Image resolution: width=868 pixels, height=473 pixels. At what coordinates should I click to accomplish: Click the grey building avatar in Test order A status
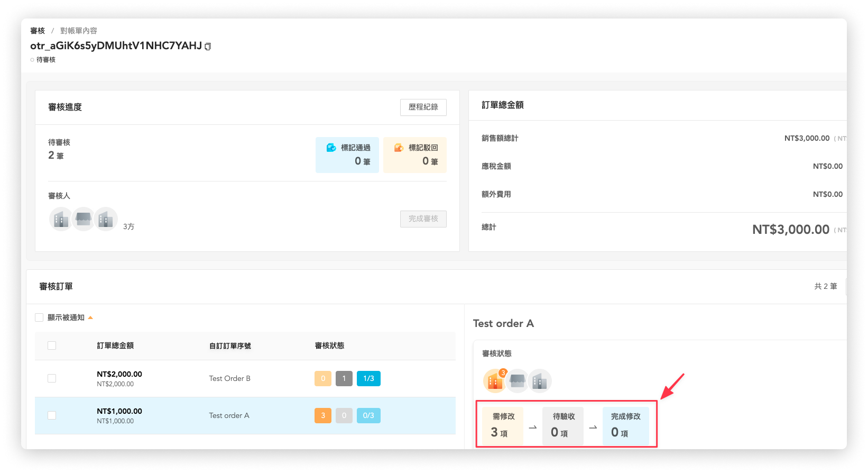540,380
